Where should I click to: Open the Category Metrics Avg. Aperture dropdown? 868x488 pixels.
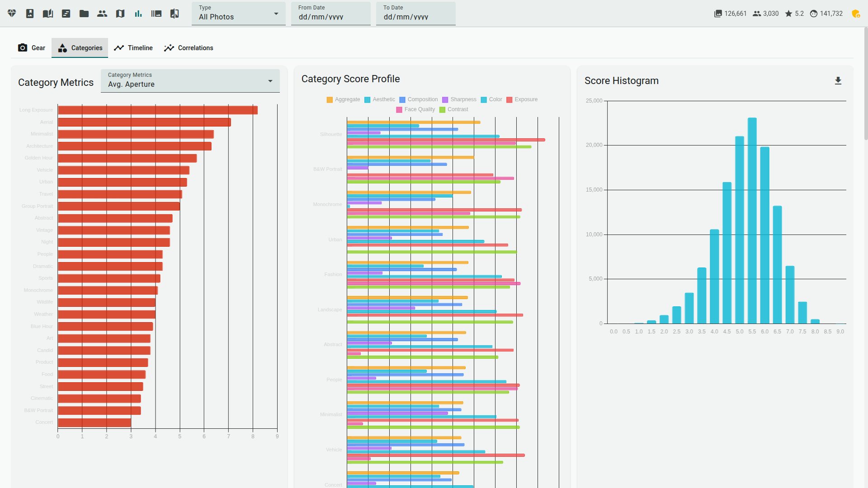[x=190, y=81]
